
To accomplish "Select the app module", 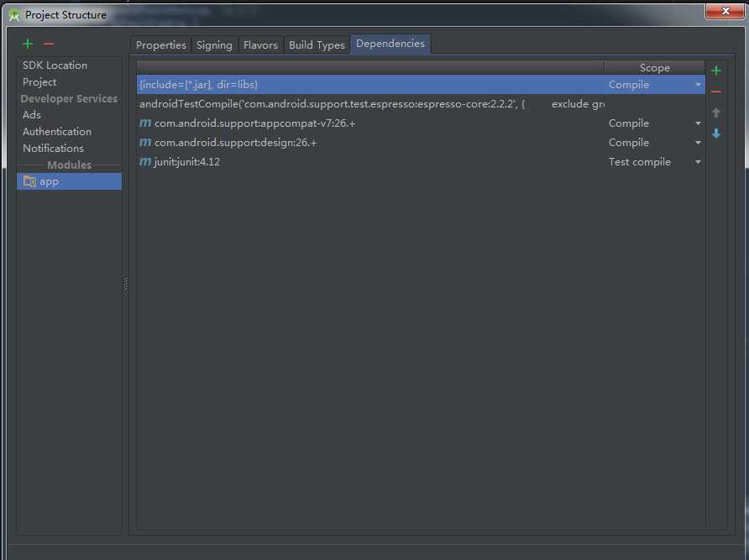I will pyautogui.click(x=69, y=181).
